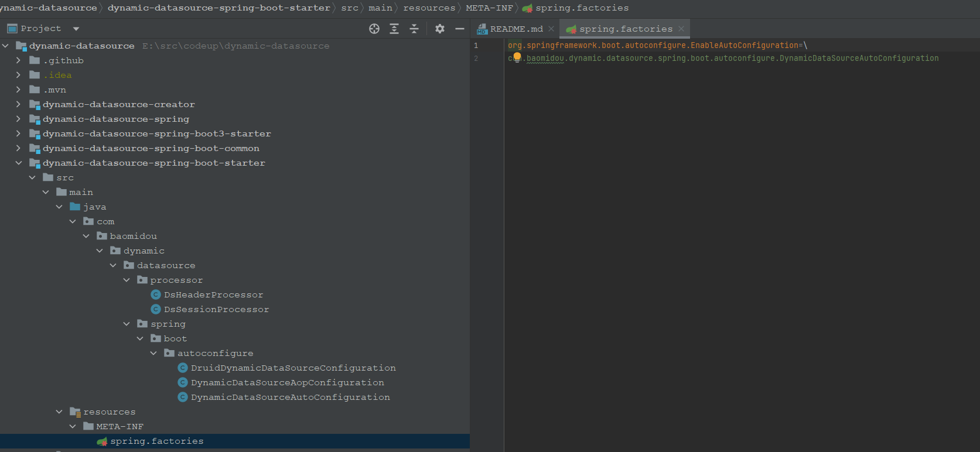Close the spring.factories tab
980x452 pixels.
click(681, 29)
